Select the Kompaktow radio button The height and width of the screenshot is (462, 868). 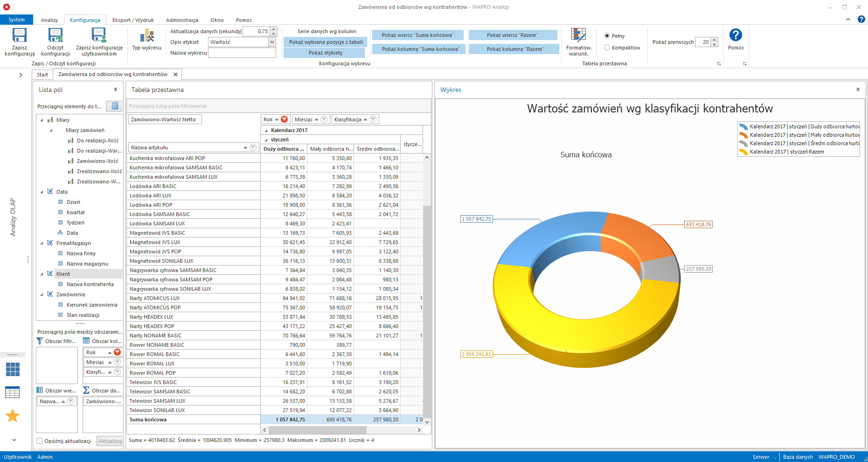click(607, 48)
